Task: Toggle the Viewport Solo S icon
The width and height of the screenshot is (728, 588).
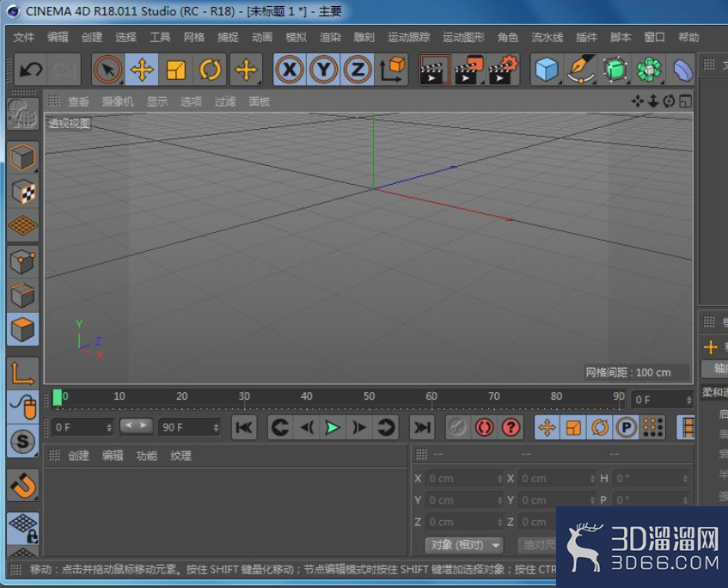Action: pyautogui.click(x=22, y=441)
